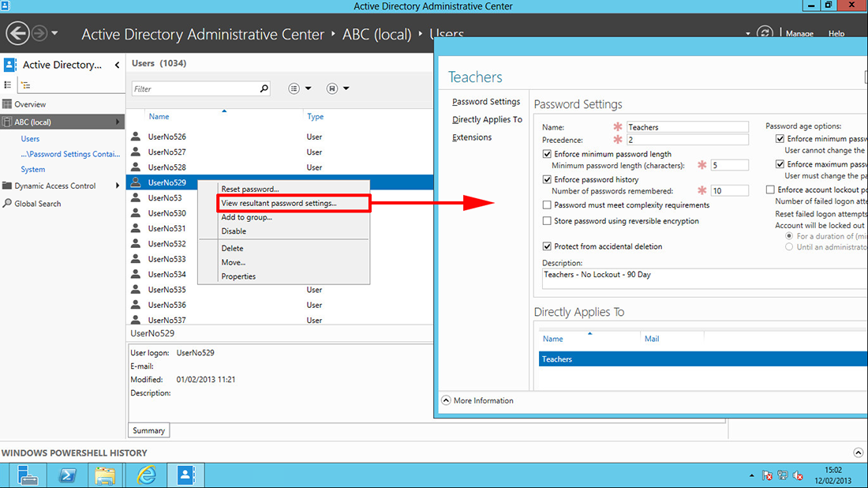Click number of passwords remembered field

click(730, 190)
